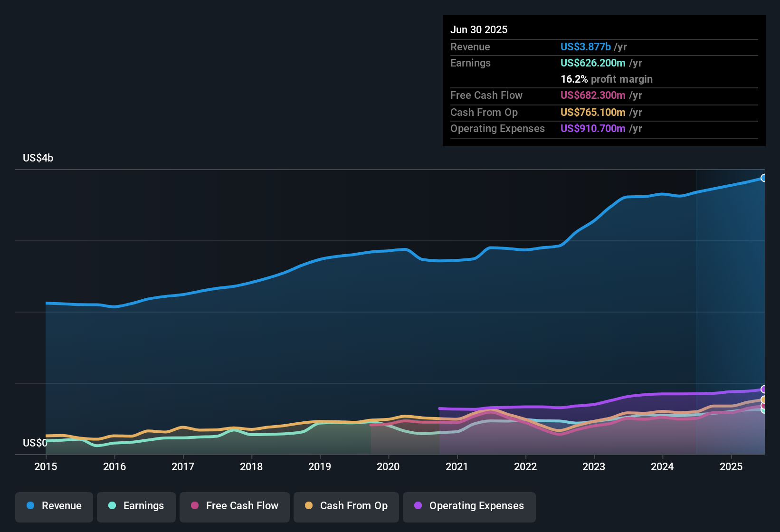Click the US$682.300m free cash flow value
The width and height of the screenshot is (780, 532).
(x=593, y=95)
